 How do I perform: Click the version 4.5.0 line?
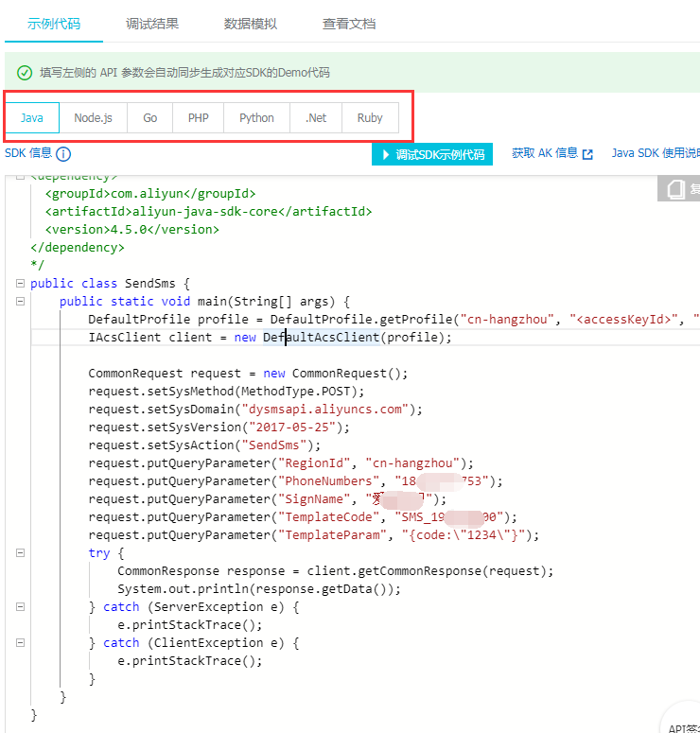131,230
